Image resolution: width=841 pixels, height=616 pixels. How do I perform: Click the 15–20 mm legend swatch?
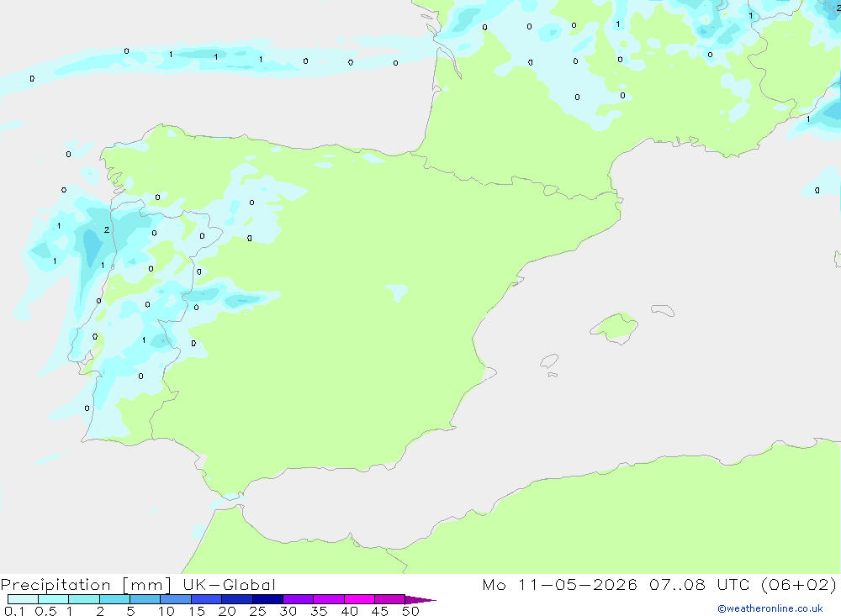(x=207, y=599)
